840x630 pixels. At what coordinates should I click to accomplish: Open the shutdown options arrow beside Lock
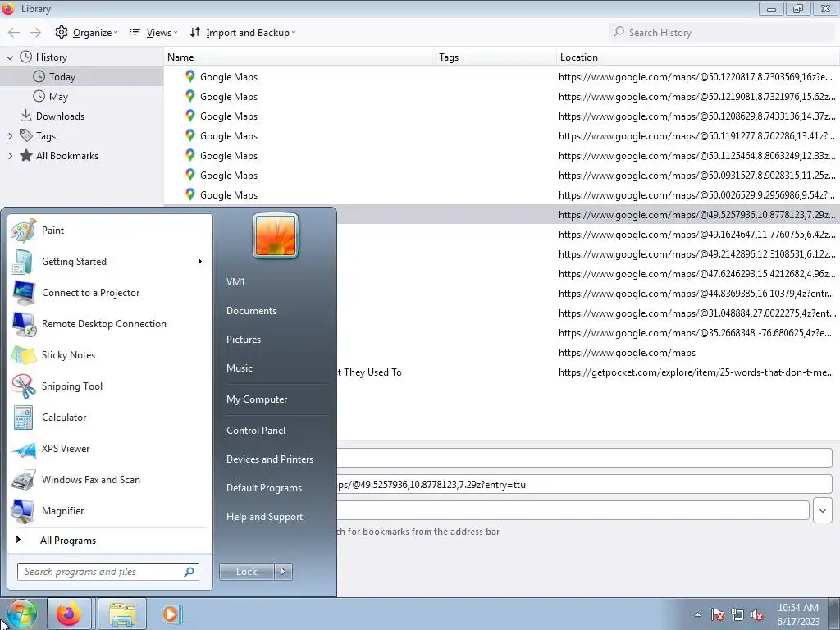[x=283, y=572]
